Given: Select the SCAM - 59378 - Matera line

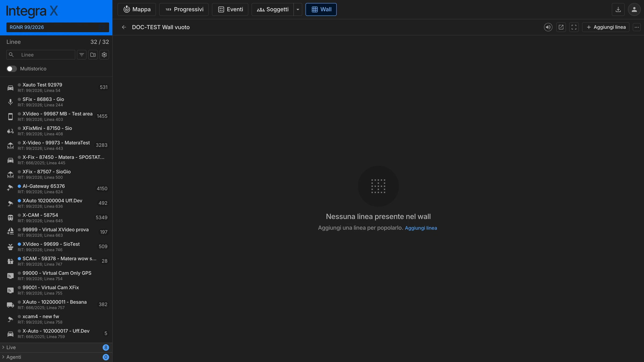Looking at the screenshot, I should pos(56,261).
